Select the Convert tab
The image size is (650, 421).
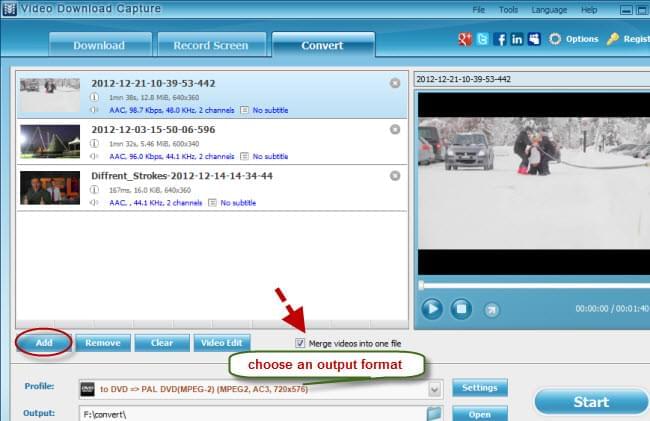[x=323, y=45]
